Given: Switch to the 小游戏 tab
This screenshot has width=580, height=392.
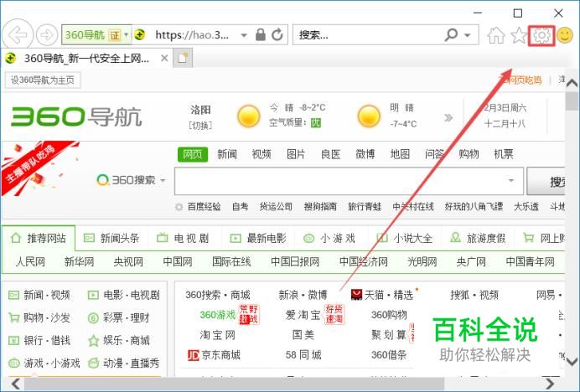Looking at the screenshot, I should coord(329,238).
